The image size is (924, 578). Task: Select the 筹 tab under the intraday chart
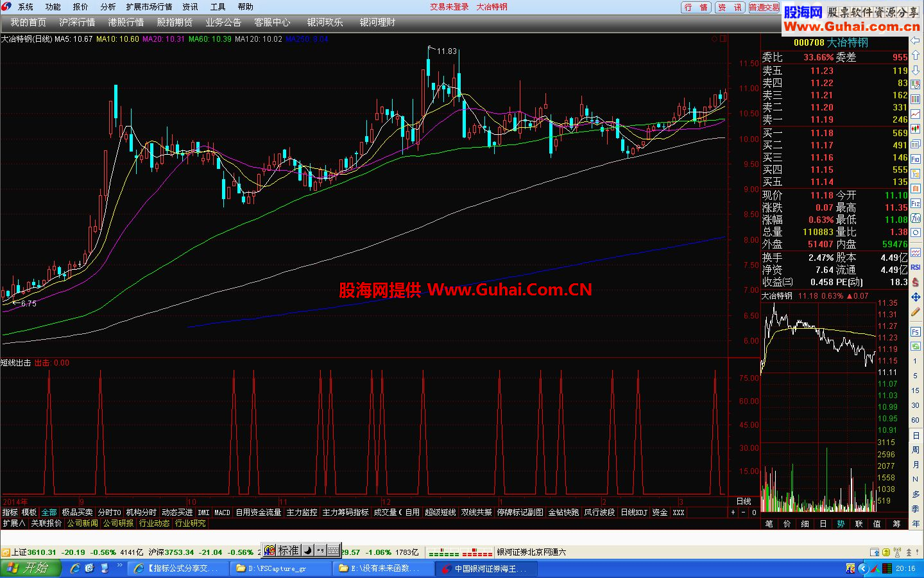click(x=896, y=524)
